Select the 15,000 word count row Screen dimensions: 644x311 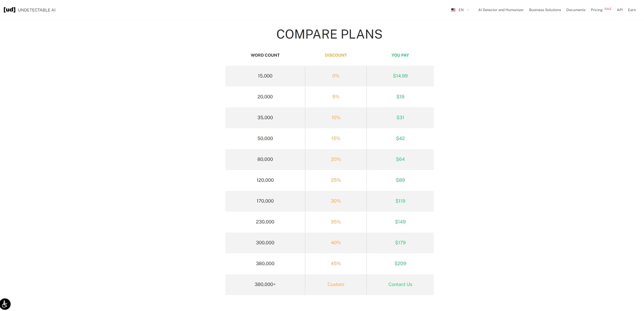point(265,76)
